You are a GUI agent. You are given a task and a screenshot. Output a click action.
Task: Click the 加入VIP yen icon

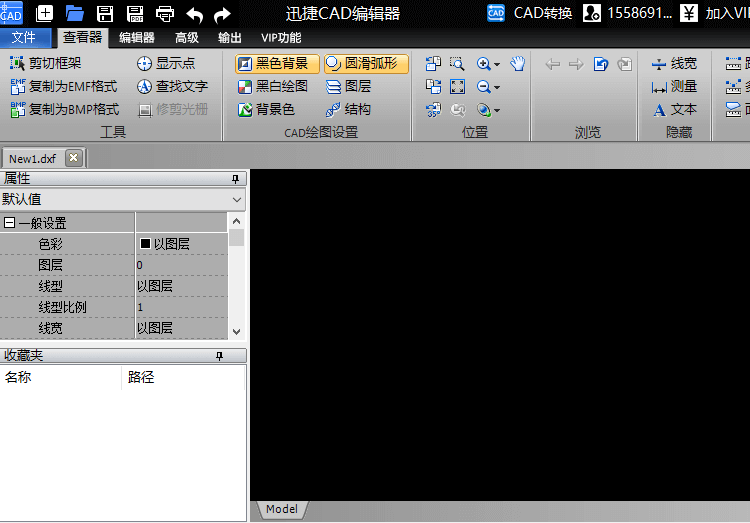click(x=689, y=13)
